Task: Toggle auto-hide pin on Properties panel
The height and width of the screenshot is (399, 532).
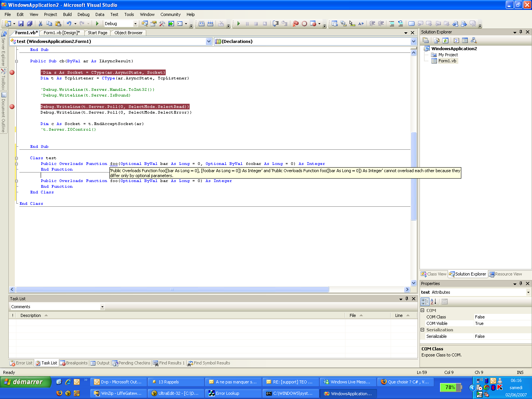Action: pos(521,284)
